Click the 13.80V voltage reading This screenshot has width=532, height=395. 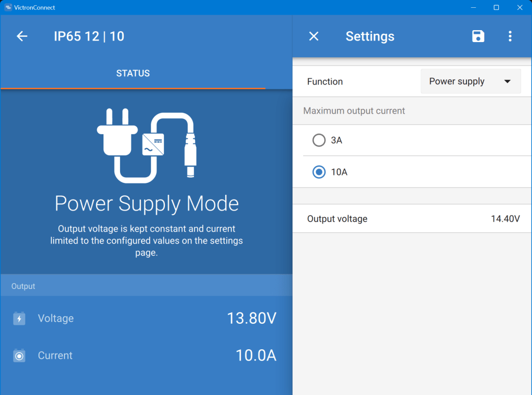coord(251,318)
